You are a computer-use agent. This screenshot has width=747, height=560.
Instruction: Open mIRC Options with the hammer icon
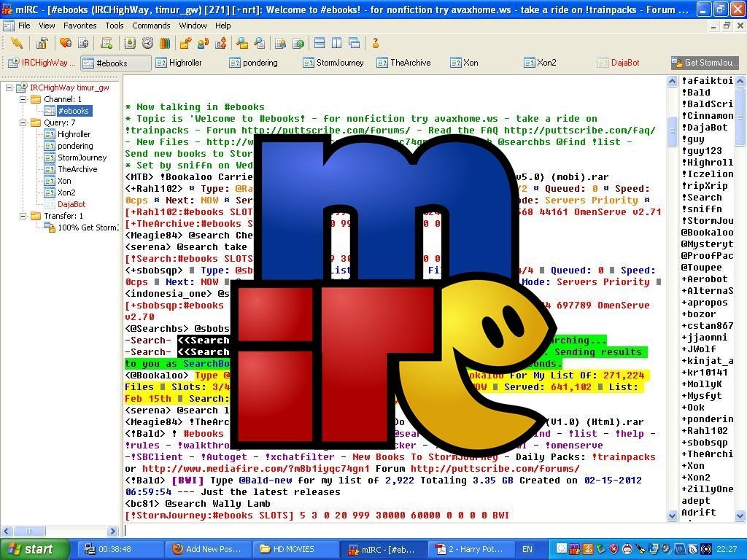pos(42,43)
